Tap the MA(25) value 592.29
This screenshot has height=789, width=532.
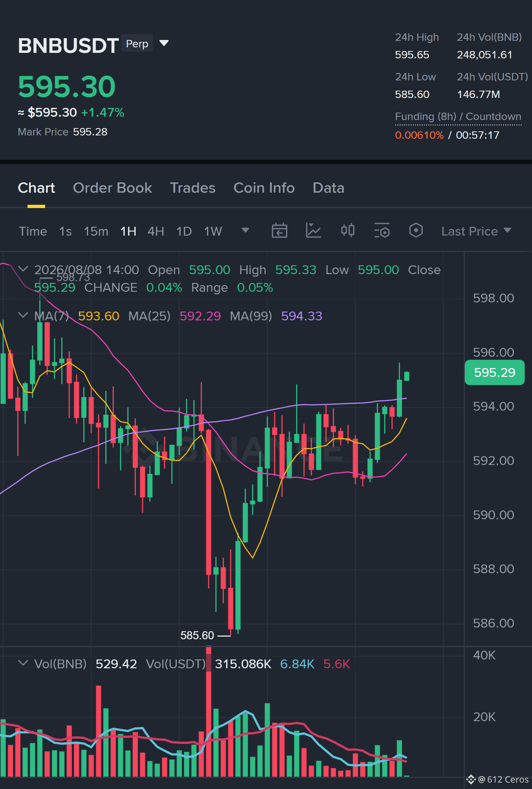click(x=200, y=316)
